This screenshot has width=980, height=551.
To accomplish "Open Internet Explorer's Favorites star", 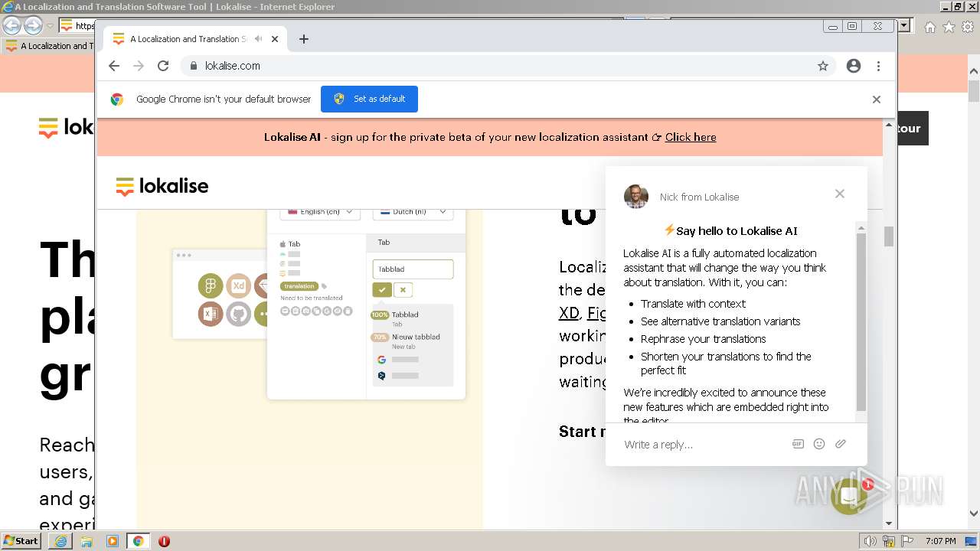I will pos(949,27).
